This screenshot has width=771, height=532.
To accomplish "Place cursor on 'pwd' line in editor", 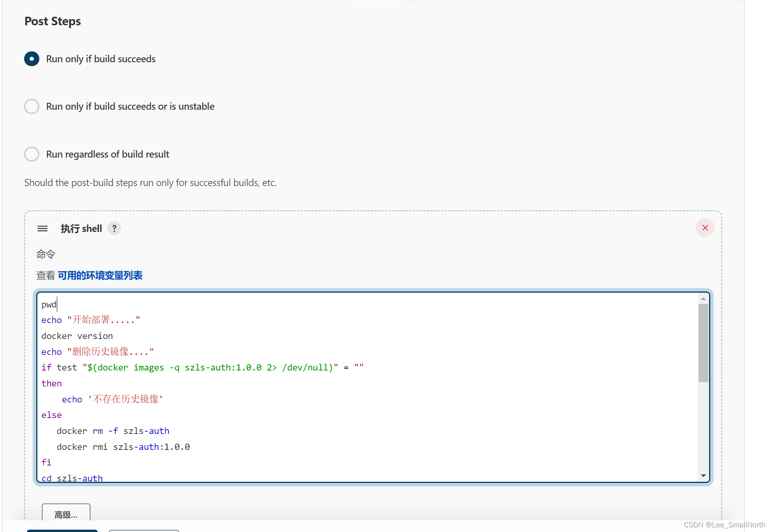I will click(49, 304).
